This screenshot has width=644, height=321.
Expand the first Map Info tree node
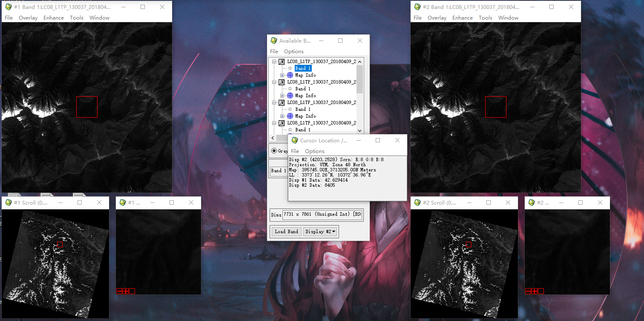[x=282, y=75]
